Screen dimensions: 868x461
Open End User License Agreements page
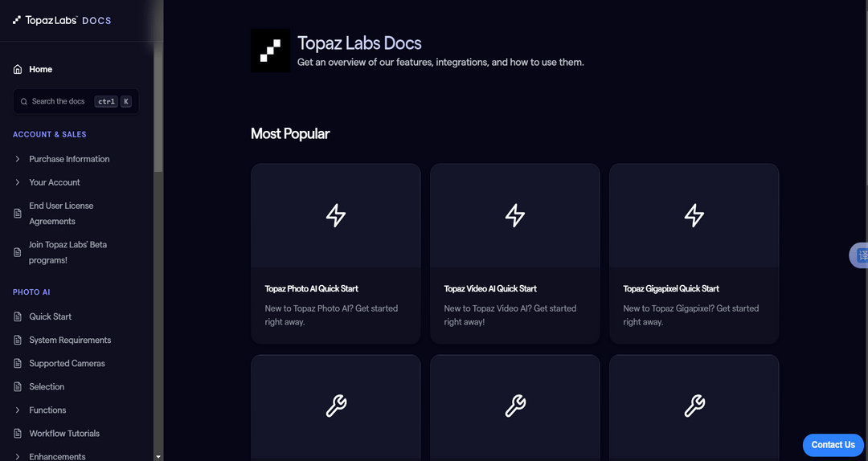click(61, 214)
